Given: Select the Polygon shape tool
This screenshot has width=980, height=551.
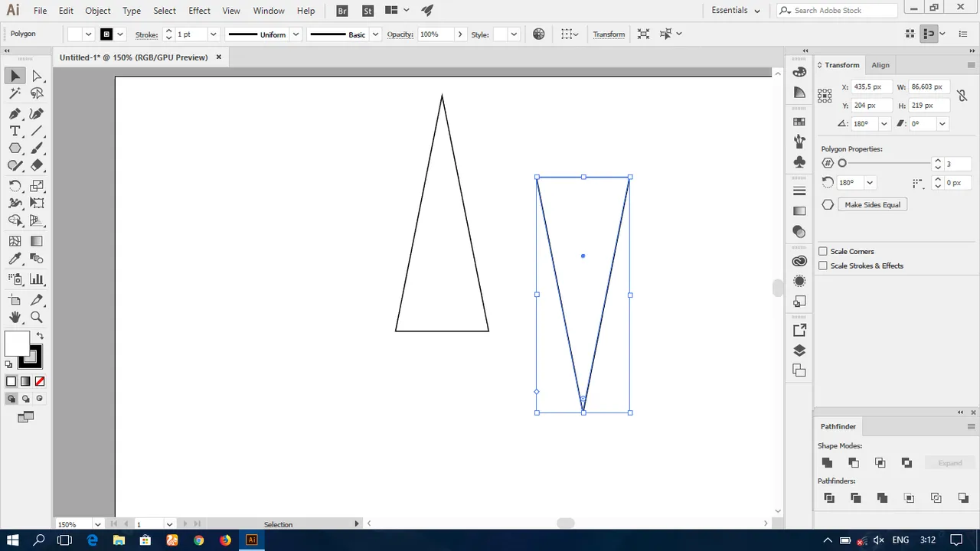Looking at the screenshot, I should coord(15,148).
